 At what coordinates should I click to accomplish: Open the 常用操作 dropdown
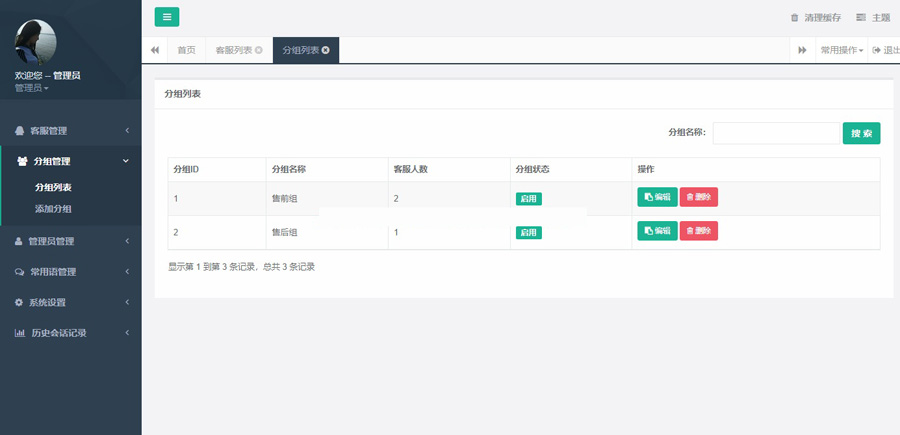(841, 50)
